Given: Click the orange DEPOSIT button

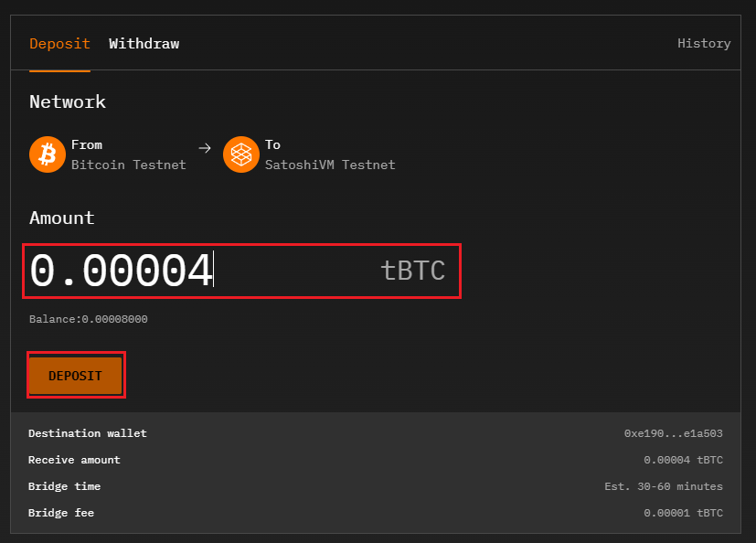Looking at the screenshot, I should [76, 375].
